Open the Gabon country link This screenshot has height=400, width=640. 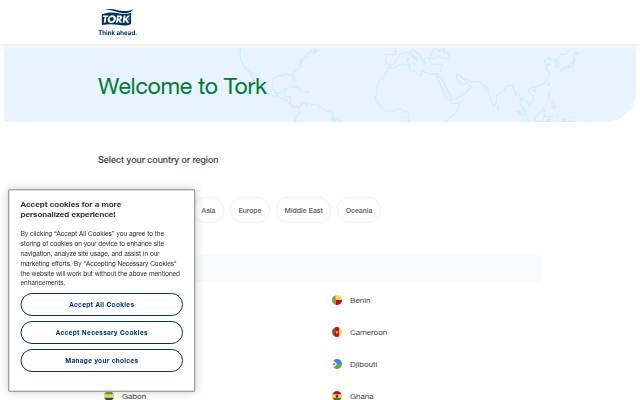(133, 396)
